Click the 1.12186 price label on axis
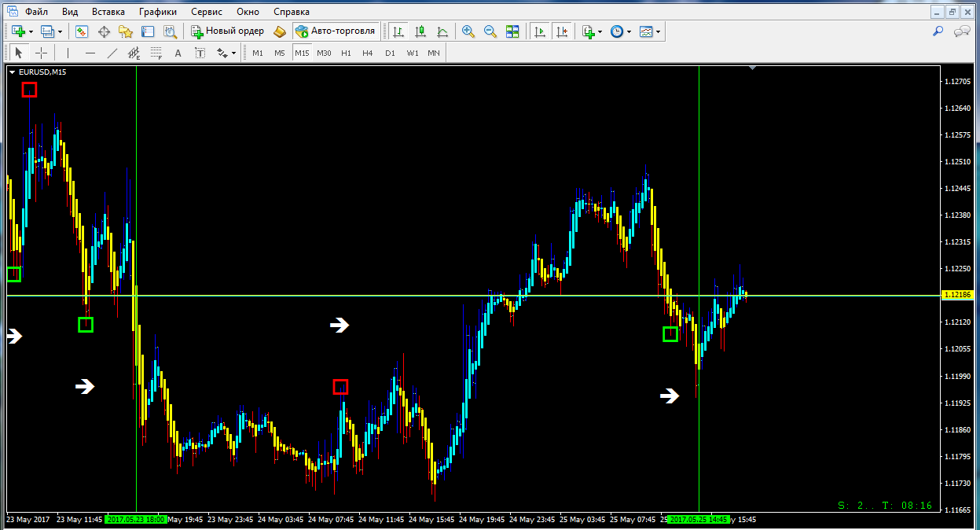 pos(958,295)
